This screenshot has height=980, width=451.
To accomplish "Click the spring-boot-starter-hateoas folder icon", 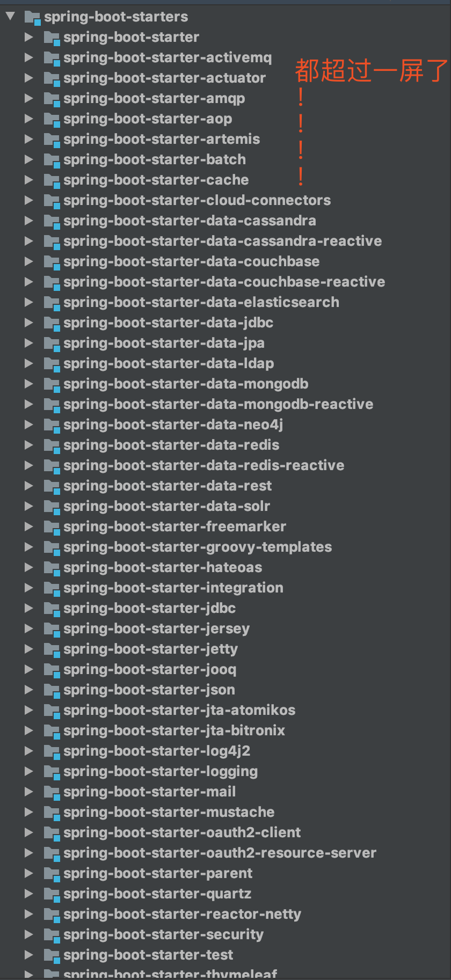I will click(52, 568).
